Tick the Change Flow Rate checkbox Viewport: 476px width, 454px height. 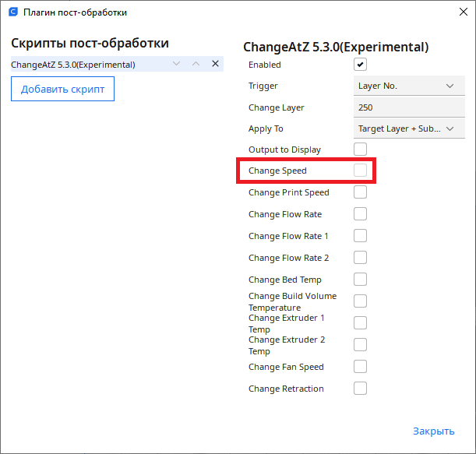pos(360,214)
